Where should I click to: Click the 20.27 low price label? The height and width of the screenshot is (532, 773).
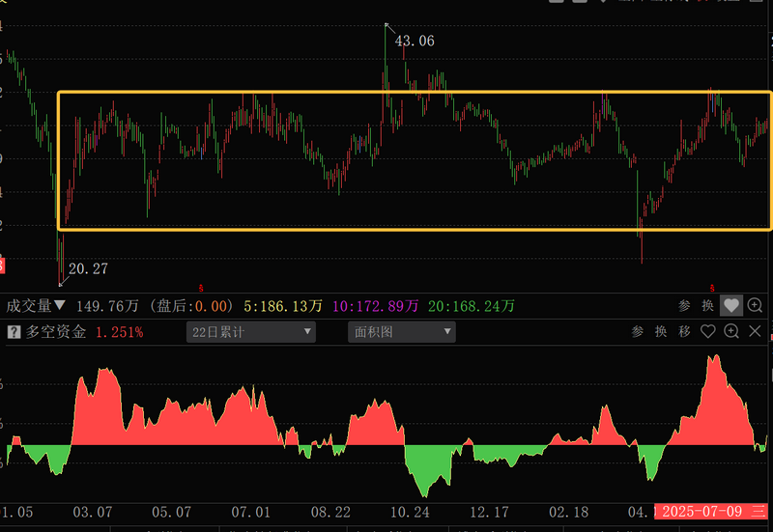coord(88,269)
